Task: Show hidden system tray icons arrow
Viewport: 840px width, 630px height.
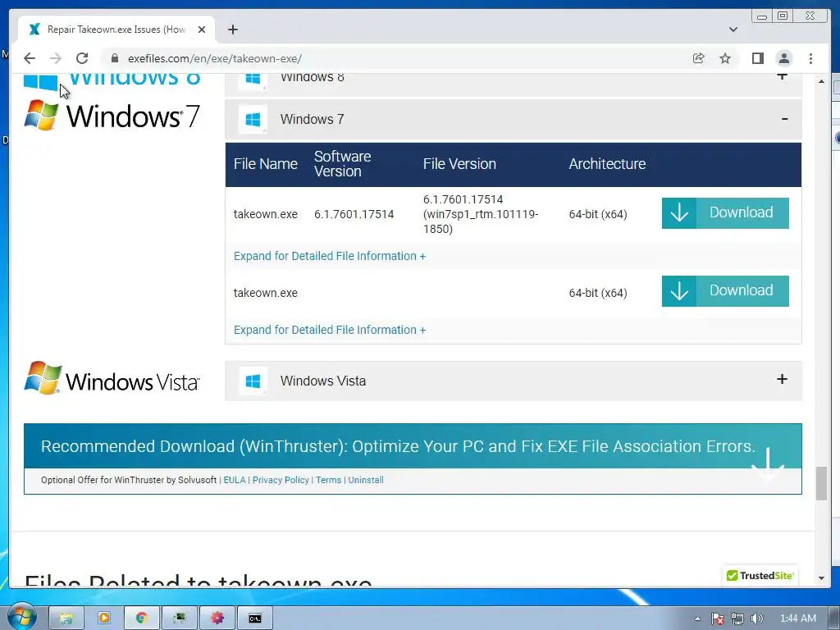Action: tap(697, 619)
